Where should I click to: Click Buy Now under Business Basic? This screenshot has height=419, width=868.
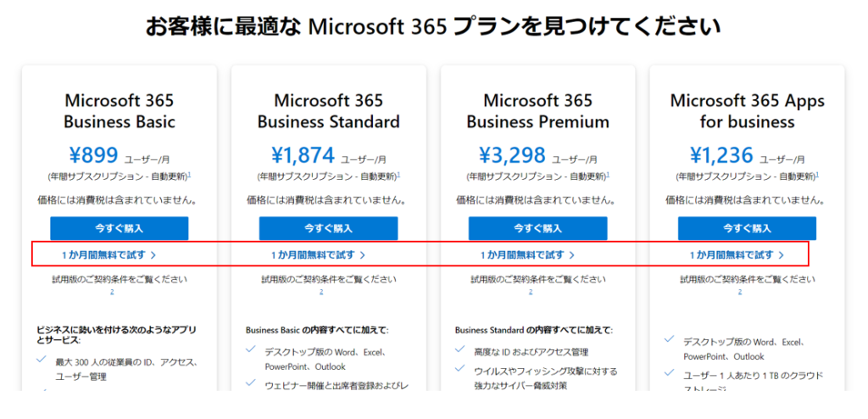pos(119,228)
